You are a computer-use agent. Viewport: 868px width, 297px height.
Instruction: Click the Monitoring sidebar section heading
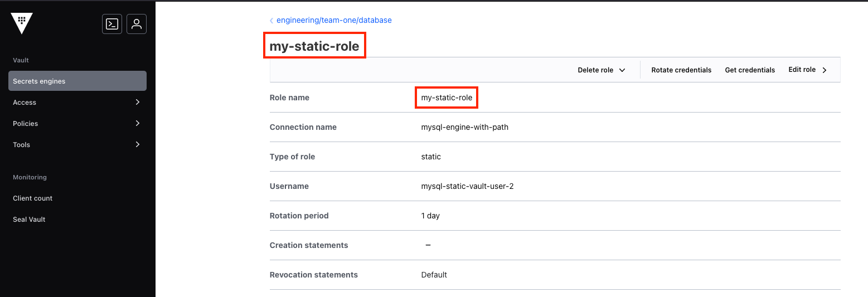(x=30, y=177)
